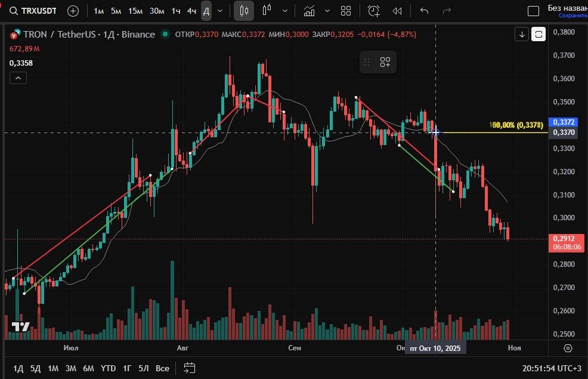Click the Сохранить link
This screenshot has height=379, width=588.
[572, 16]
